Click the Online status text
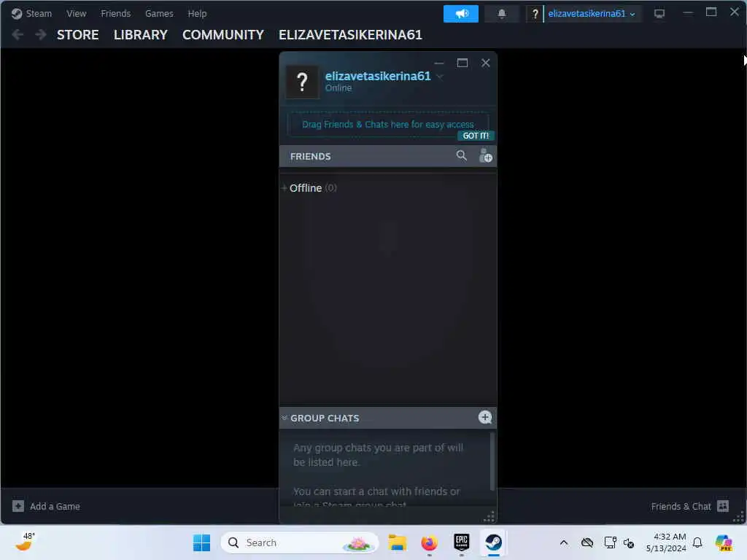Viewport: 747px width, 560px height. click(x=338, y=88)
